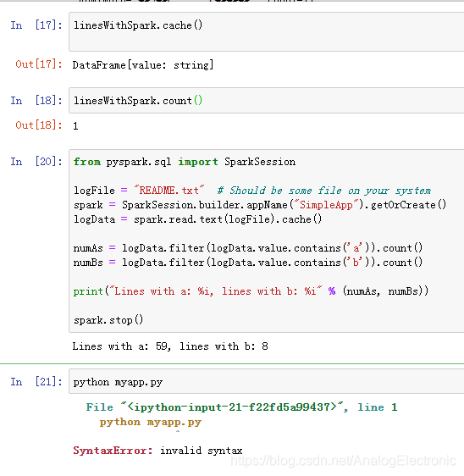Screen dimensions: 464x476
Task: Select the In [21] prompt label
Action: [x=36, y=382]
